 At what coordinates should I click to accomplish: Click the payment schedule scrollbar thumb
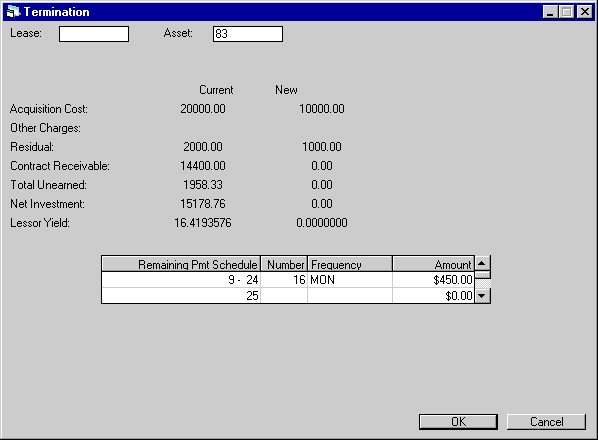[483, 275]
